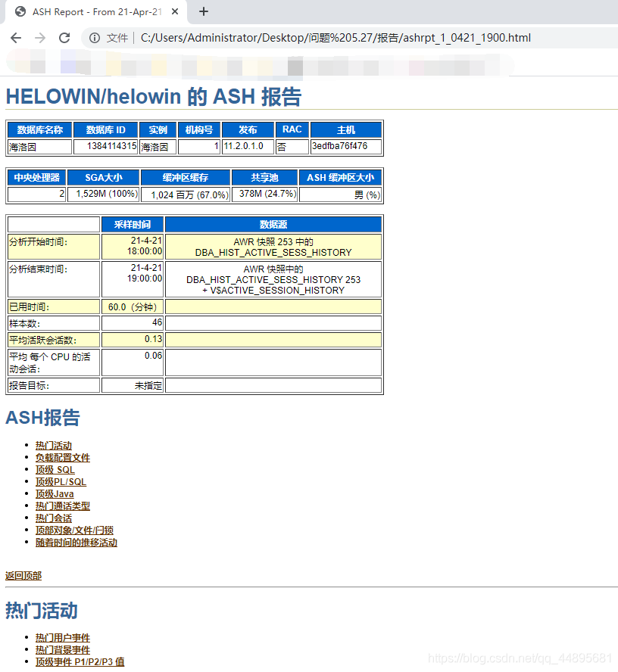Open the 顶级PL/SQL link
Viewport: 618px width, 672px height.
point(61,482)
